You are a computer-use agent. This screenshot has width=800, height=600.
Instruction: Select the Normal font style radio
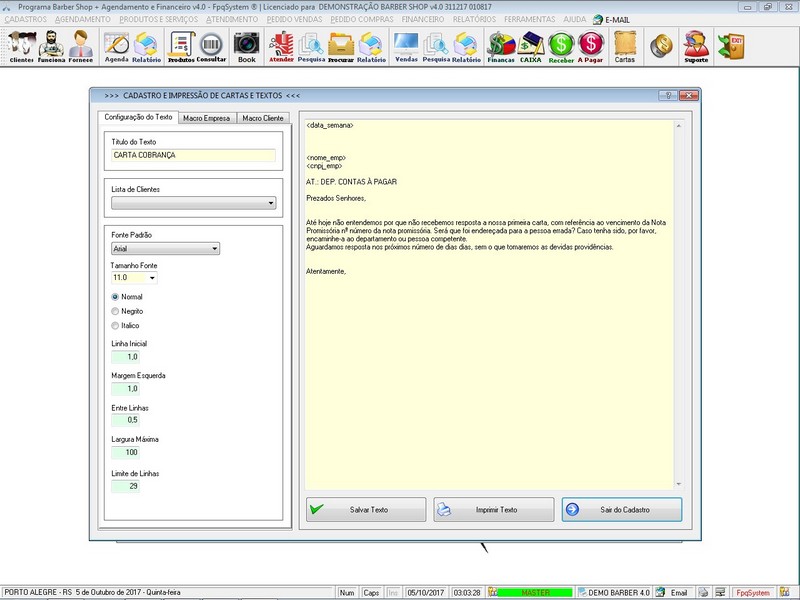(115, 297)
